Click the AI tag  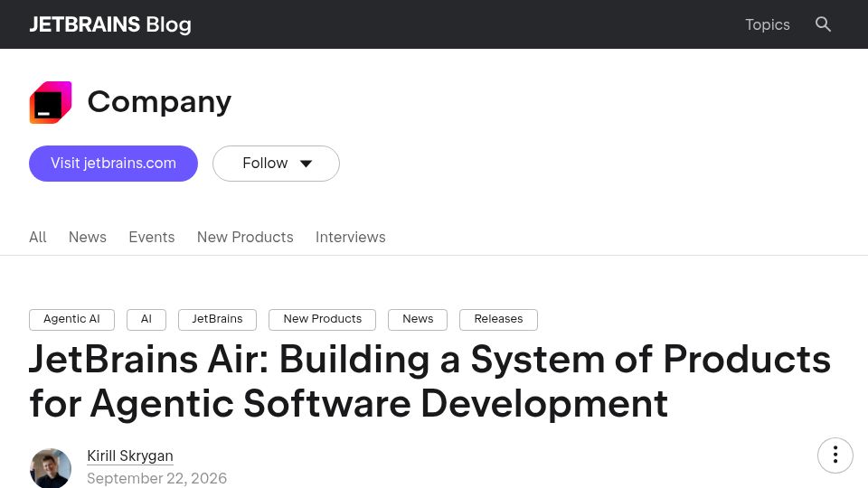(x=146, y=319)
